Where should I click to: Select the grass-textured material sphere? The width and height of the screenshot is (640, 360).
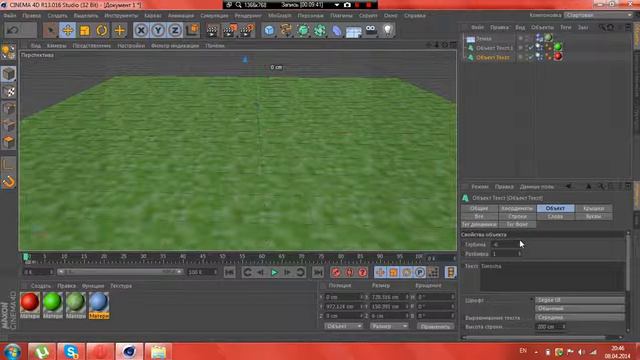(x=76, y=302)
